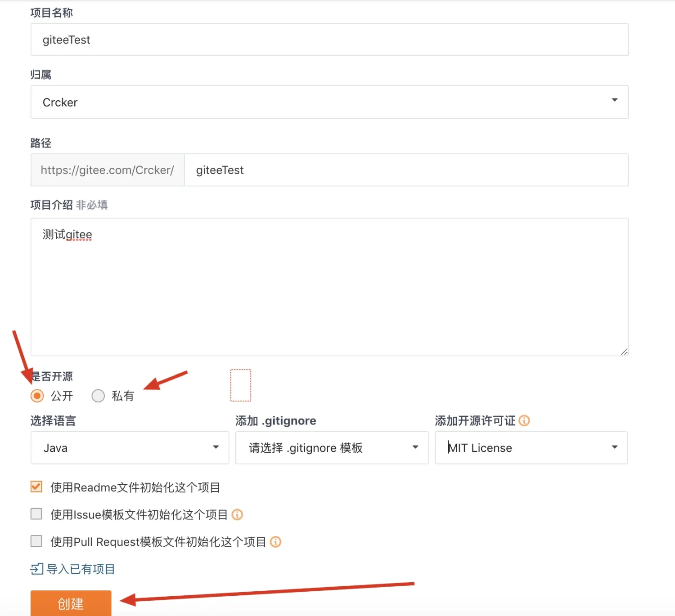Viewport: 675px width, 616px height.
Task: Uncheck 使用Readme文件初始化这个项目
Action: tap(36, 487)
